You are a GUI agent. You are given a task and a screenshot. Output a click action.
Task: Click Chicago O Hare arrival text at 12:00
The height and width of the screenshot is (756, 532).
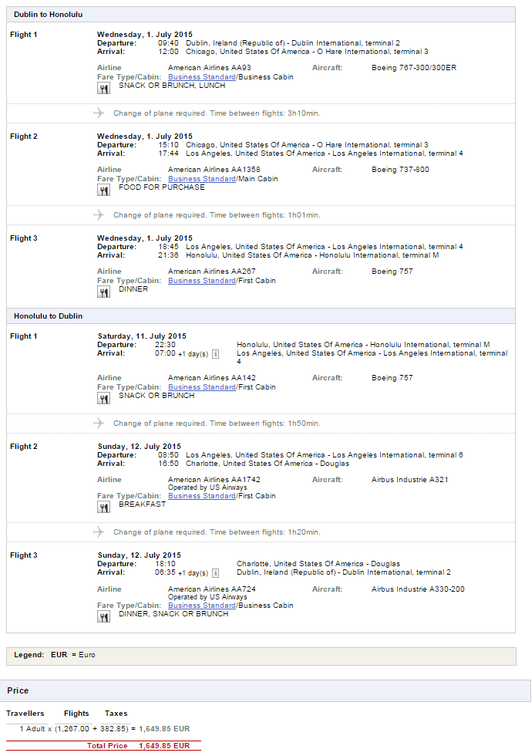pyautogui.click(x=307, y=52)
